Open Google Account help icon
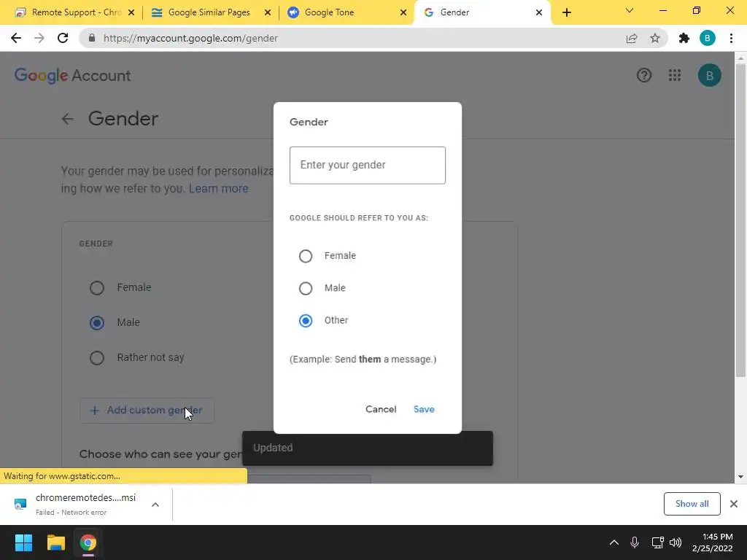Viewport: 747px width, 560px height. coord(644,75)
